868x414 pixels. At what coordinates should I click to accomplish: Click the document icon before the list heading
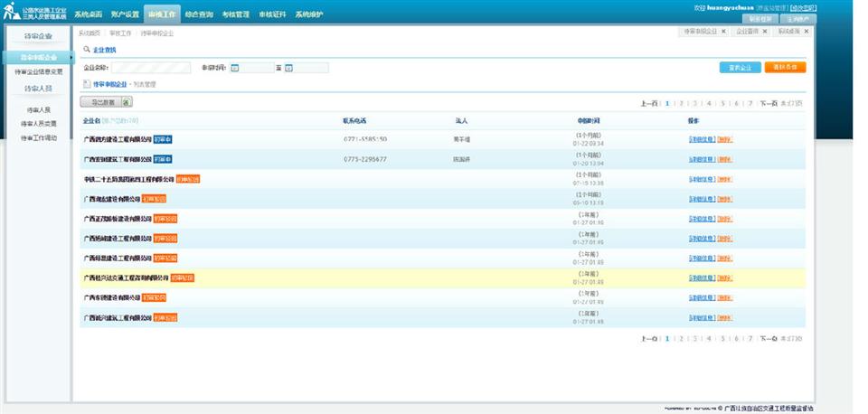tap(87, 84)
